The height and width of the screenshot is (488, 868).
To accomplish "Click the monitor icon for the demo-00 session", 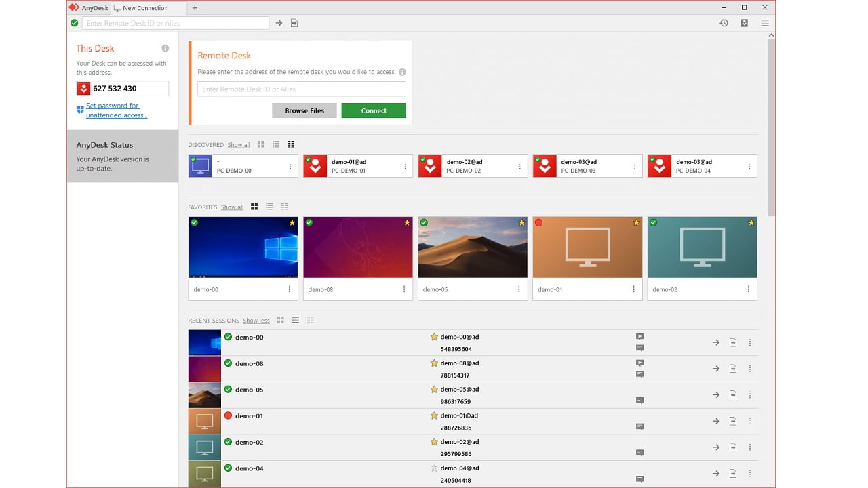I will click(x=638, y=335).
